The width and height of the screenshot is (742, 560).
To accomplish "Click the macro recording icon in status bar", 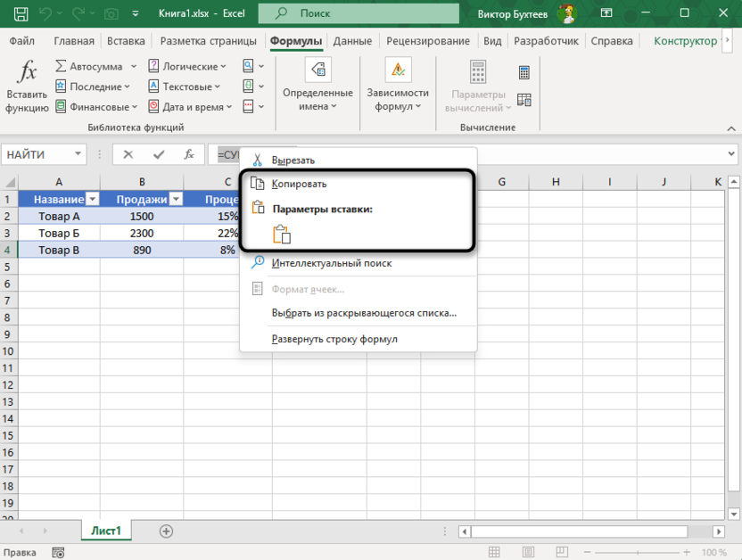I will (58, 553).
